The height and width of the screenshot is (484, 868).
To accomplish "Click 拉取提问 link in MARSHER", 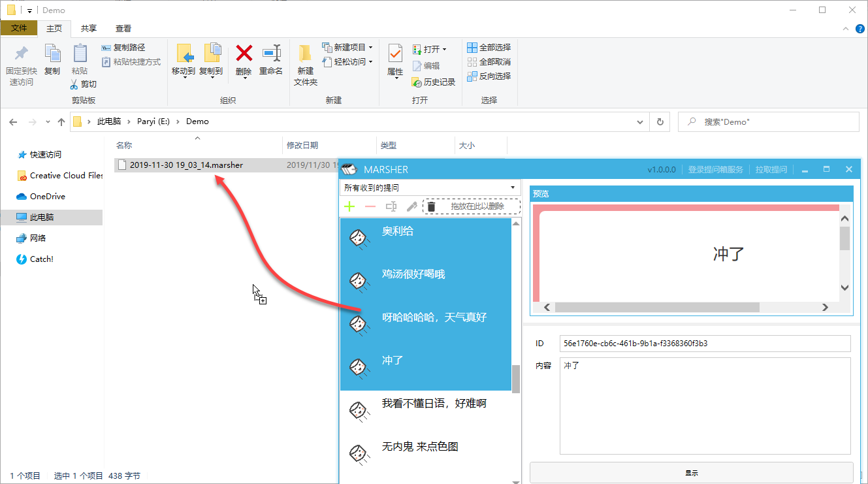I will click(x=771, y=170).
